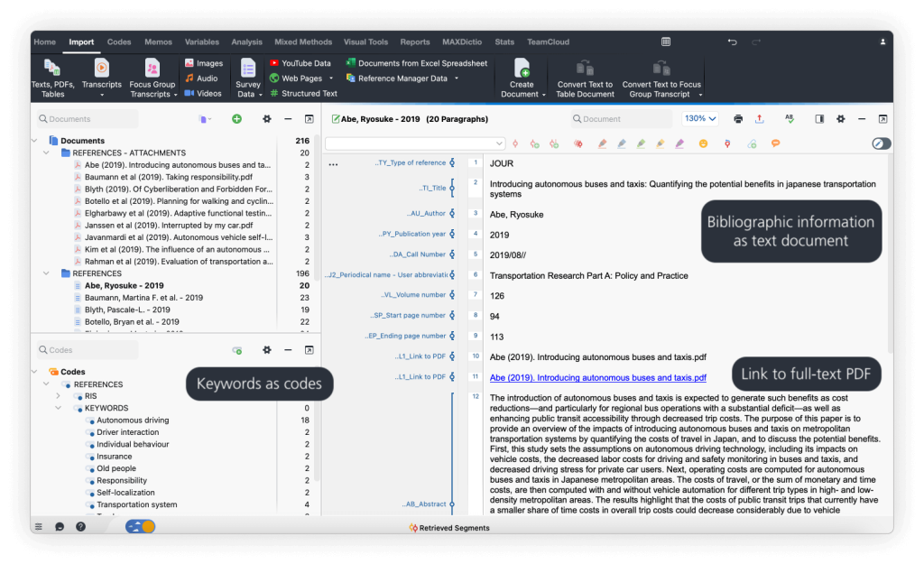Click Convert Text to Table Document
Viewport: 924px width, 564px height.
click(x=585, y=78)
